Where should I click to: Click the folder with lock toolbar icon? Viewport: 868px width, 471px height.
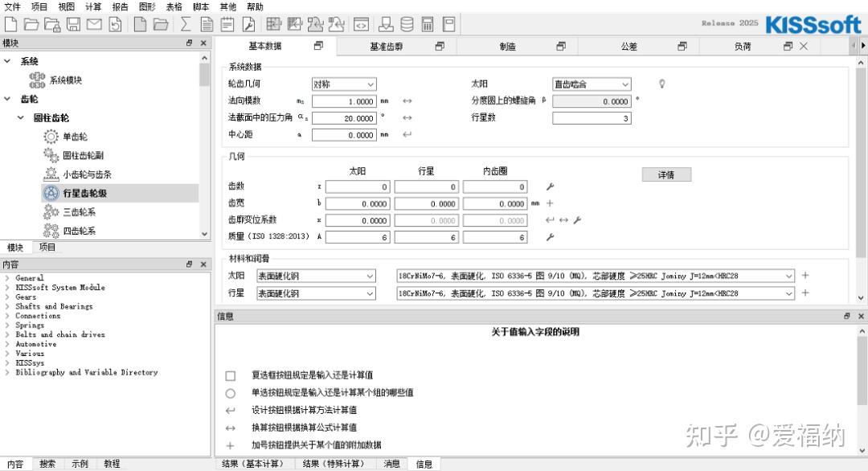click(52, 24)
